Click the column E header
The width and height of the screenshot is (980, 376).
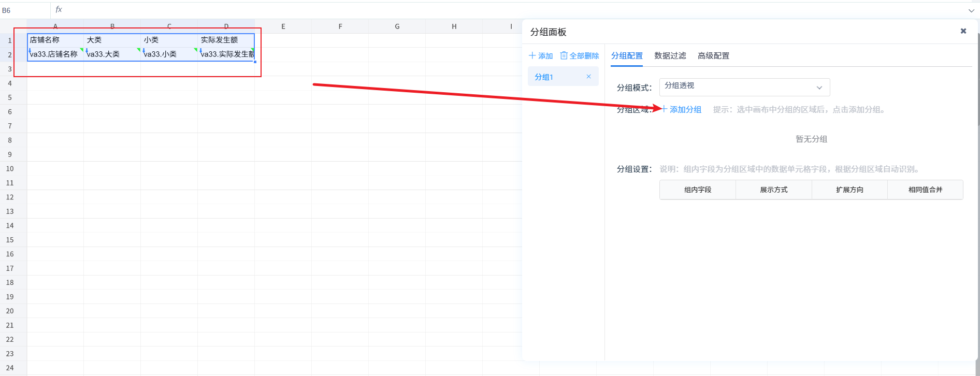[x=283, y=26]
